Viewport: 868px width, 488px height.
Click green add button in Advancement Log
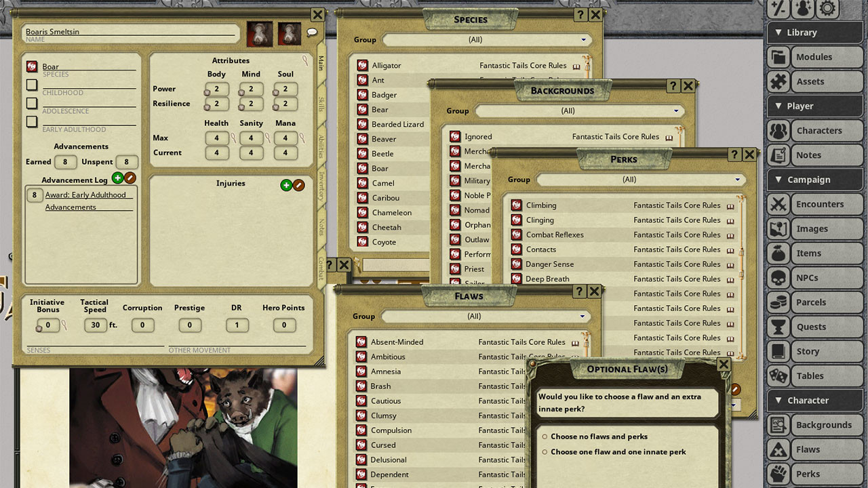tap(117, 178)
